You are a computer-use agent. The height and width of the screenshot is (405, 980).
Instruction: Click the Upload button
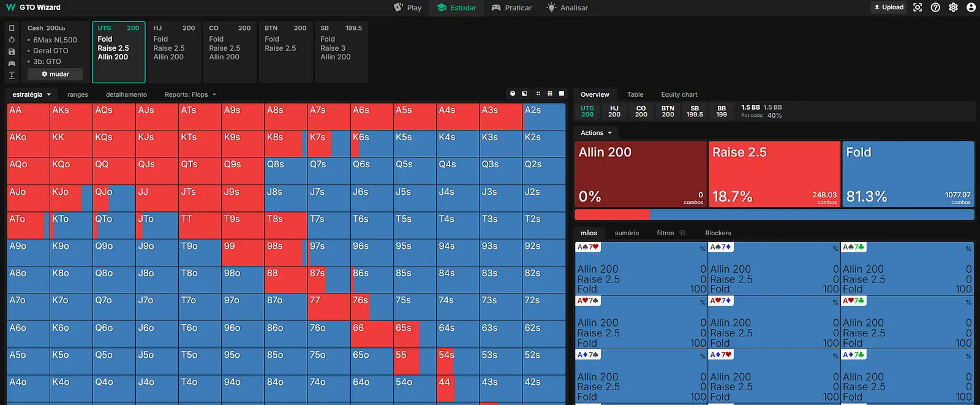tap(888, 7)
